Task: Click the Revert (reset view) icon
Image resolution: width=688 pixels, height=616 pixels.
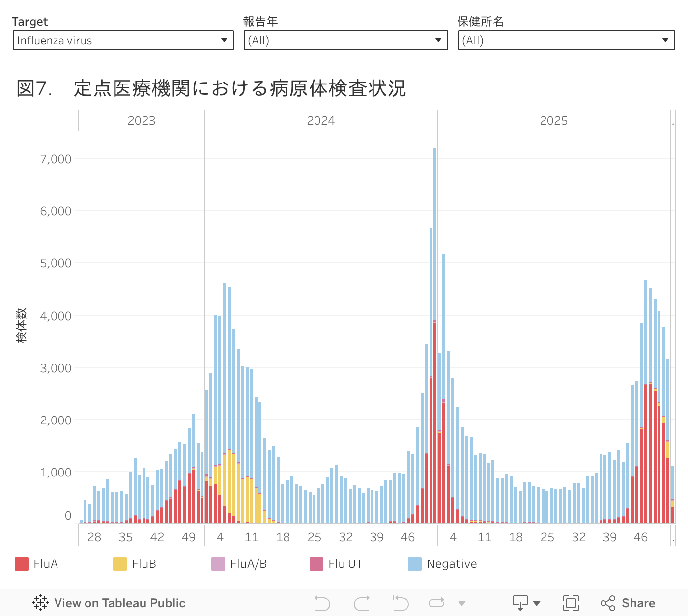Action: click(x=401, y=603)
